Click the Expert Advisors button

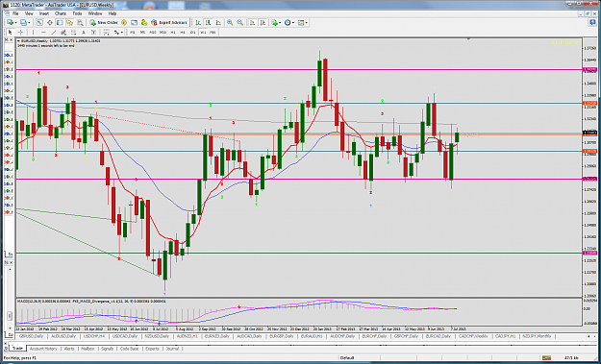[169, 23]
